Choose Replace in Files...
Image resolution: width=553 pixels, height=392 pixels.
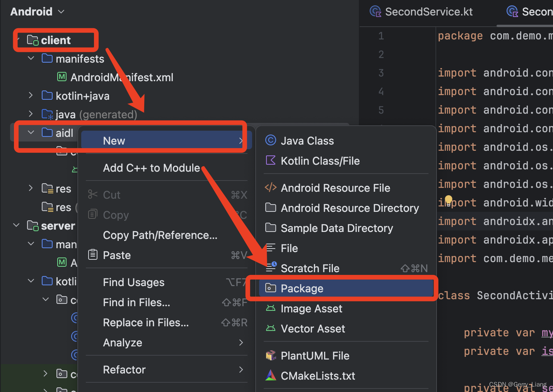point(166,322)
